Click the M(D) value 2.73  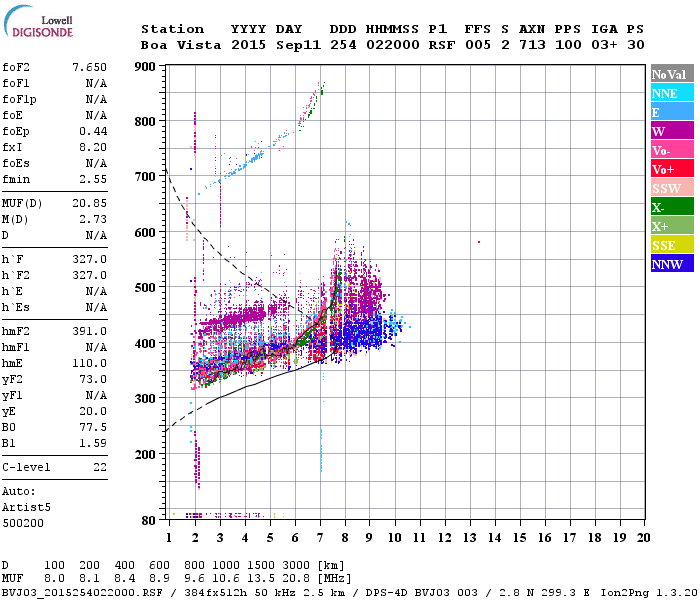click(x=93, y=219)
